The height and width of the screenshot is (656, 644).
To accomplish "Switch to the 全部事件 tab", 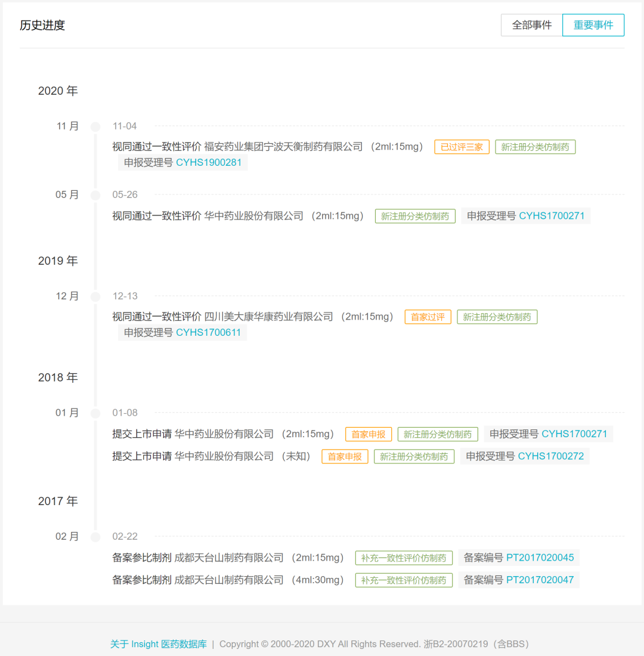I will coord(531,25).
